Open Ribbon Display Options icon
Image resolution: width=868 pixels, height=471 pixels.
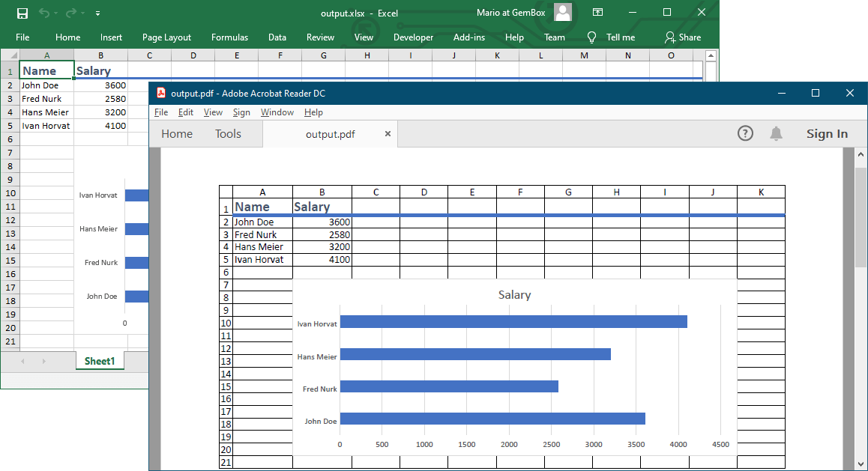point(597,13)
